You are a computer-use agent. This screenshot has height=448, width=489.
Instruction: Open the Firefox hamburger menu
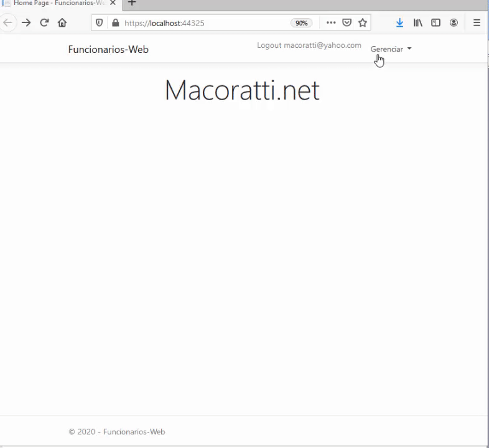(x=477, y=23)
